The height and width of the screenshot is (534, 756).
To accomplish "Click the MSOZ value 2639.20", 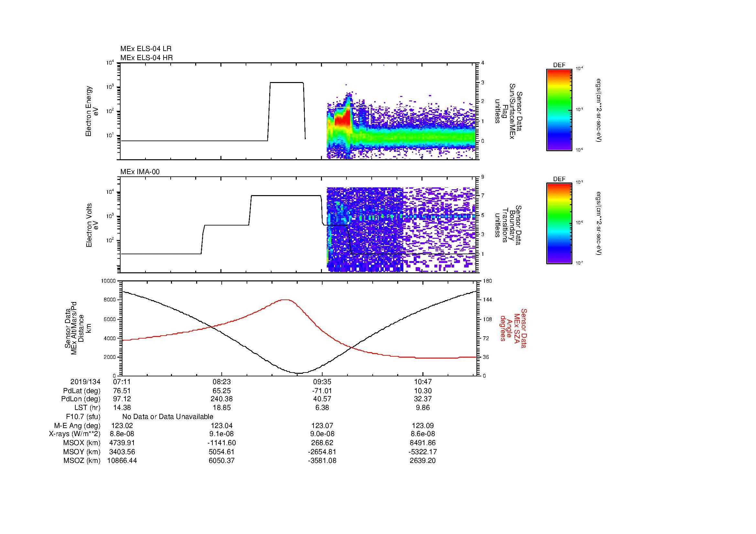I will pos(422,461).
